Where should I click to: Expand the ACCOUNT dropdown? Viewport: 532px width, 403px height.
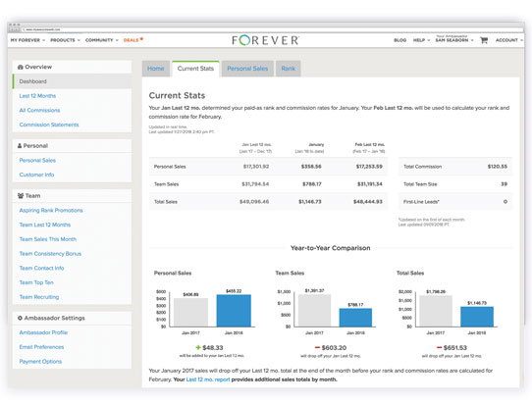[508, 40]
